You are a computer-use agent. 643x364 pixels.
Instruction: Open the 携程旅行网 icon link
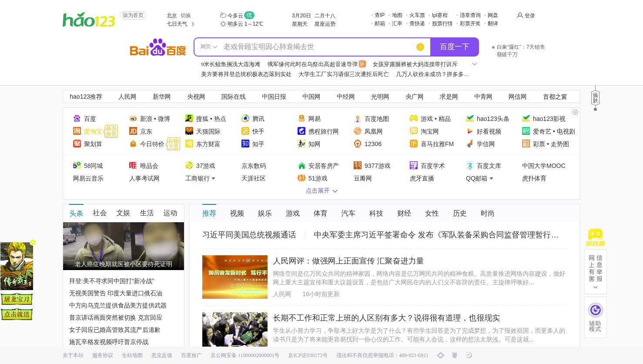pyautogui.click(x=301, y=131)
